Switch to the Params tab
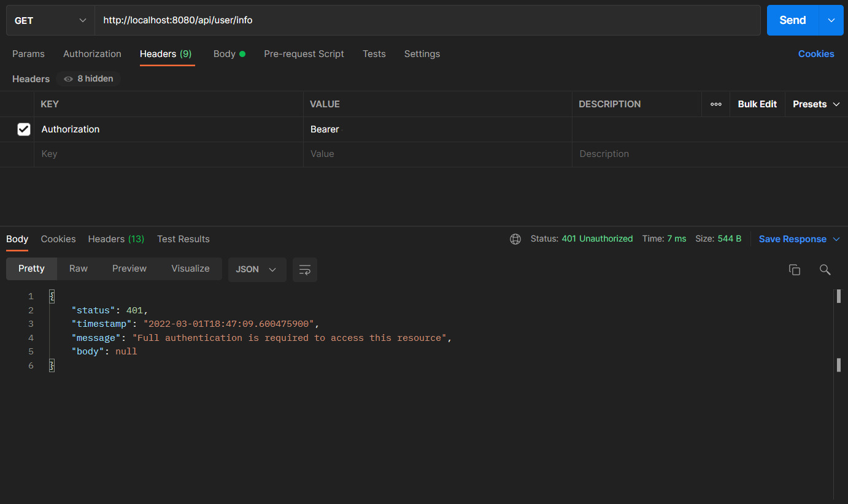 [x=28, y=54]
